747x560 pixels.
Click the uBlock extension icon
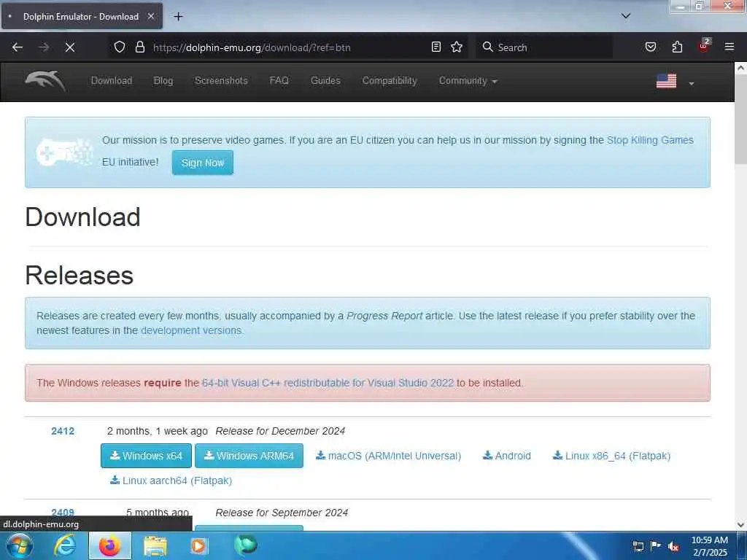coord(704,46)
